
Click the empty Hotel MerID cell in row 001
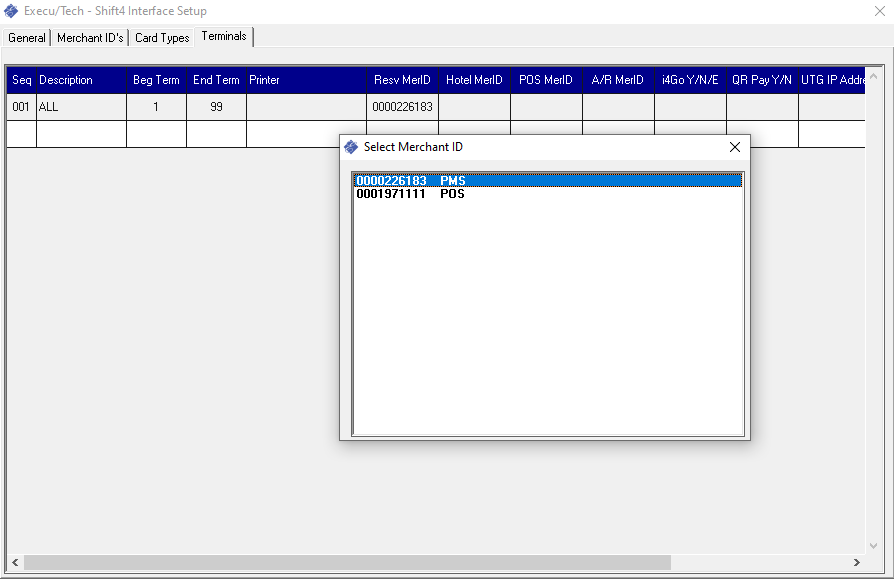pyautogui.click(x=474, y=107)
